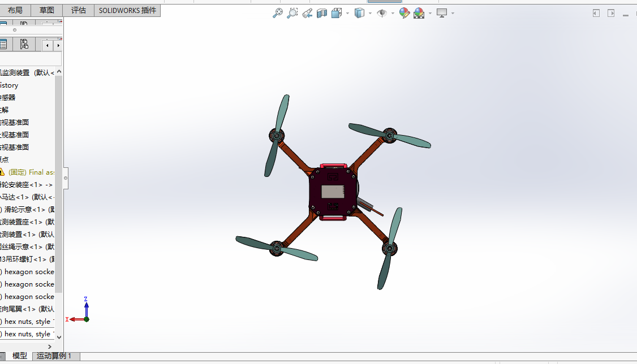Viewport: 637px width, 364px height.
Task: Select the 马达<1> (默认 component
Action: point(27,197)
